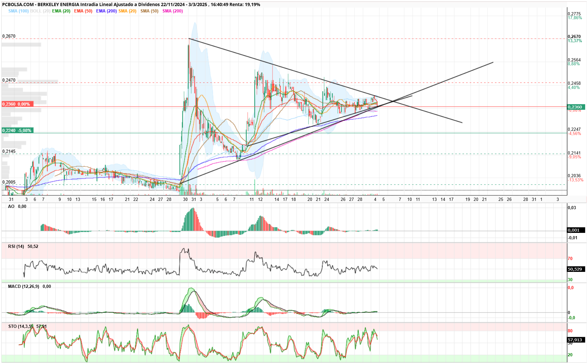This screenshot has height=364, width=588.
Task: Click the -13,53% value on price axis
Action: coord(576,180)
